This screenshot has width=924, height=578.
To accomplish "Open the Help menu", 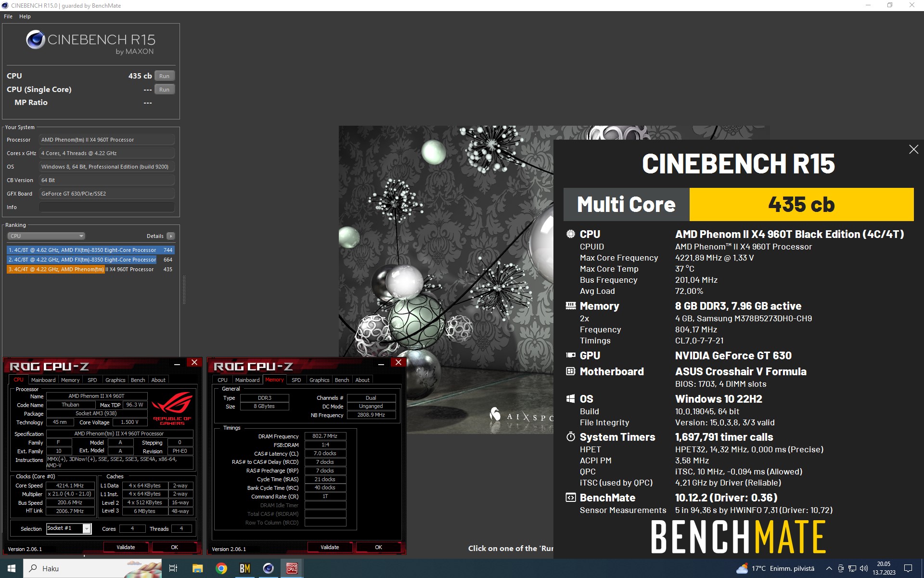I will (x=25, y=16).
